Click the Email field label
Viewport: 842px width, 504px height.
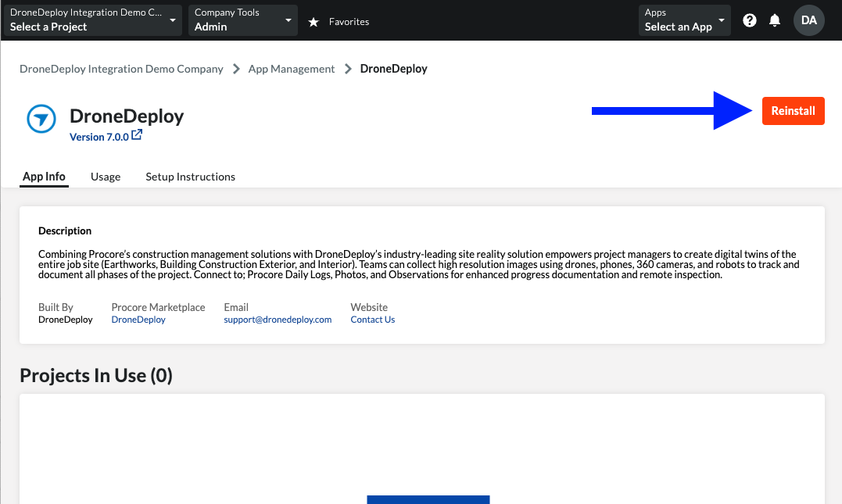pyautogui.click(x=236, y=308)
